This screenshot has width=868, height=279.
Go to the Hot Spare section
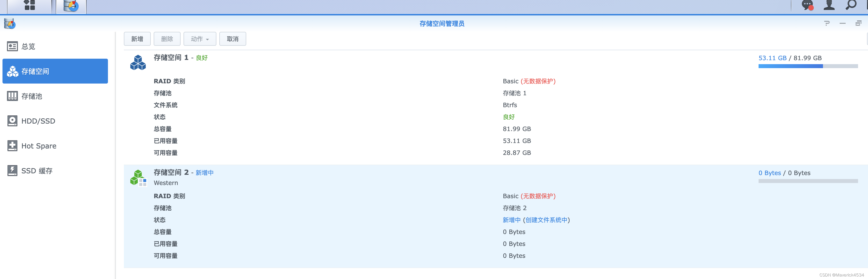[39, 146]
